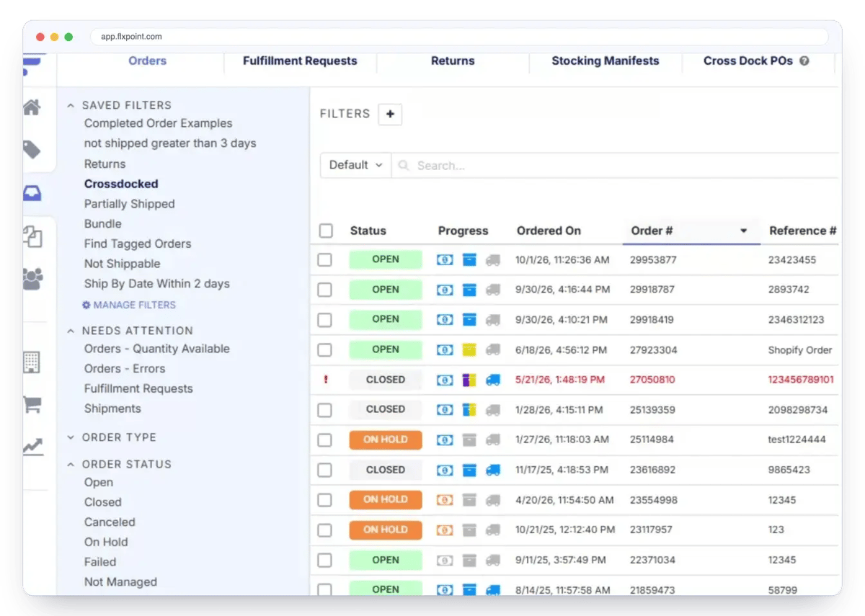Viewport: 865px width, 616px height.
Task: Switch to Cross Dock POs tab
Action: (748, 61)
